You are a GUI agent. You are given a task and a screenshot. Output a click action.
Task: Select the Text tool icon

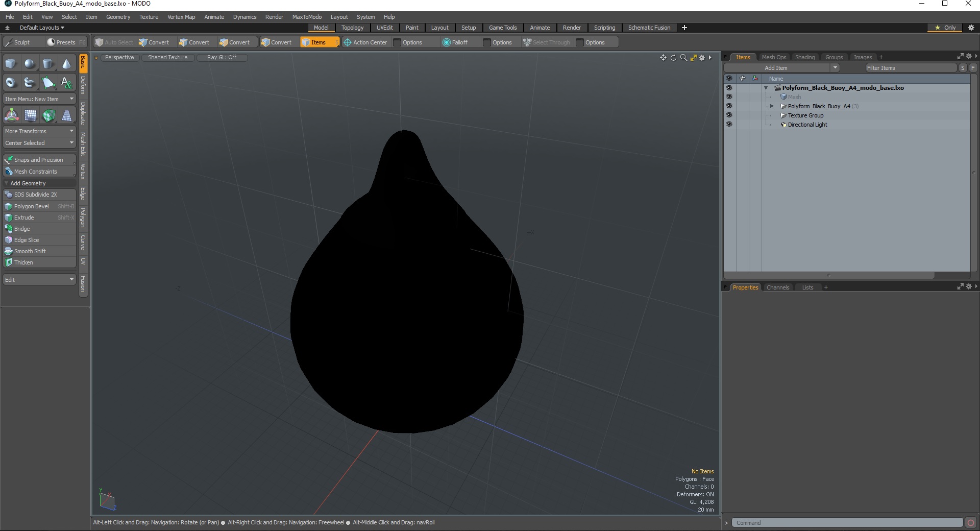[x=67, y=82]
